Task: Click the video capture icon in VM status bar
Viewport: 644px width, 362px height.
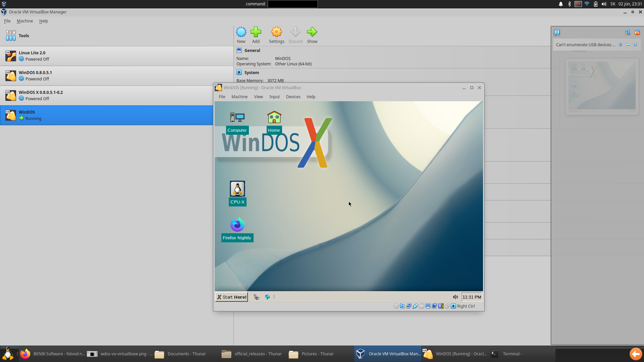Action: (435, 306)
